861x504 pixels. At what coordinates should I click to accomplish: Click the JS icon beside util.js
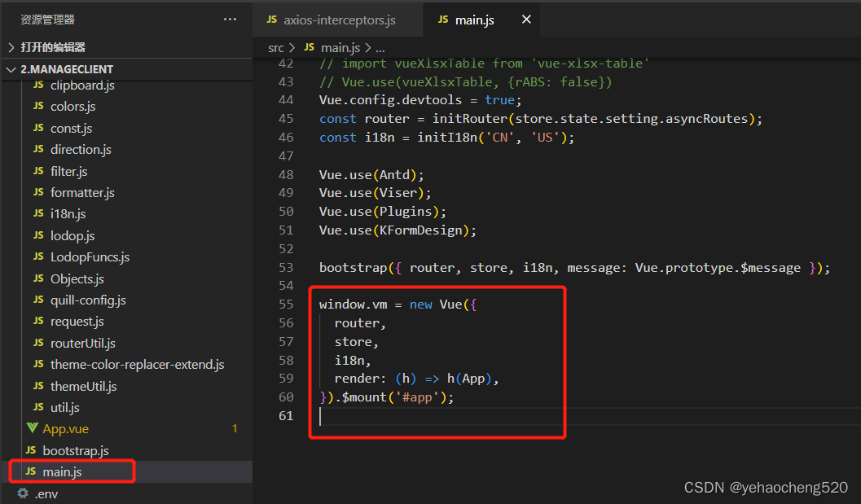click(x=38, y=407)
